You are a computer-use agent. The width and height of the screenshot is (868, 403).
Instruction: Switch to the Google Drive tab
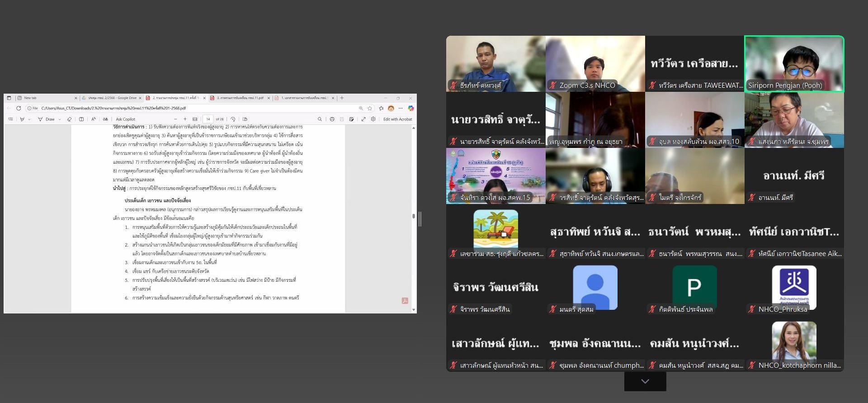tap(110, 98)
